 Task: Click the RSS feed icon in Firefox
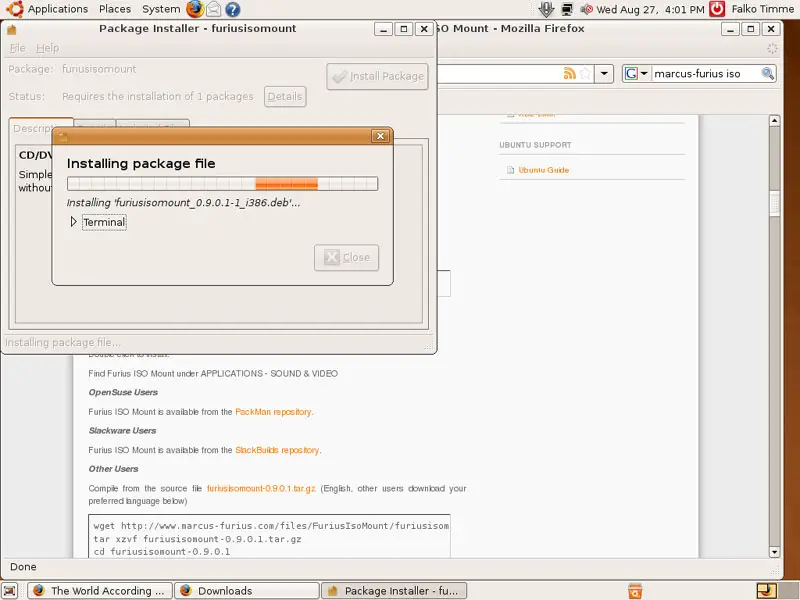click(x=569, y=73)
